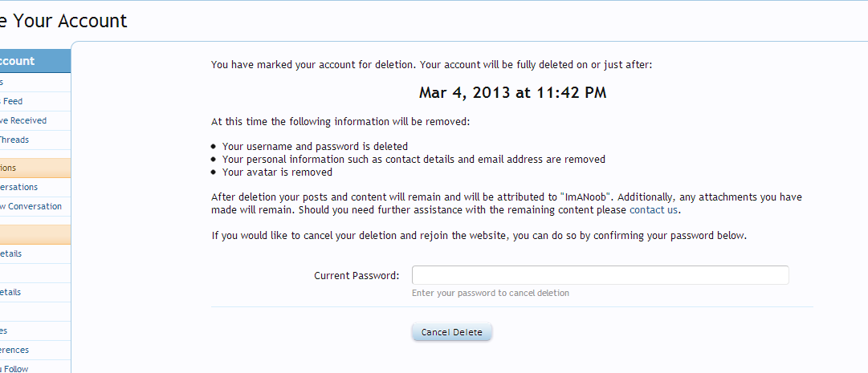Click the "Current Password:" field label

[x=357, y=276]
